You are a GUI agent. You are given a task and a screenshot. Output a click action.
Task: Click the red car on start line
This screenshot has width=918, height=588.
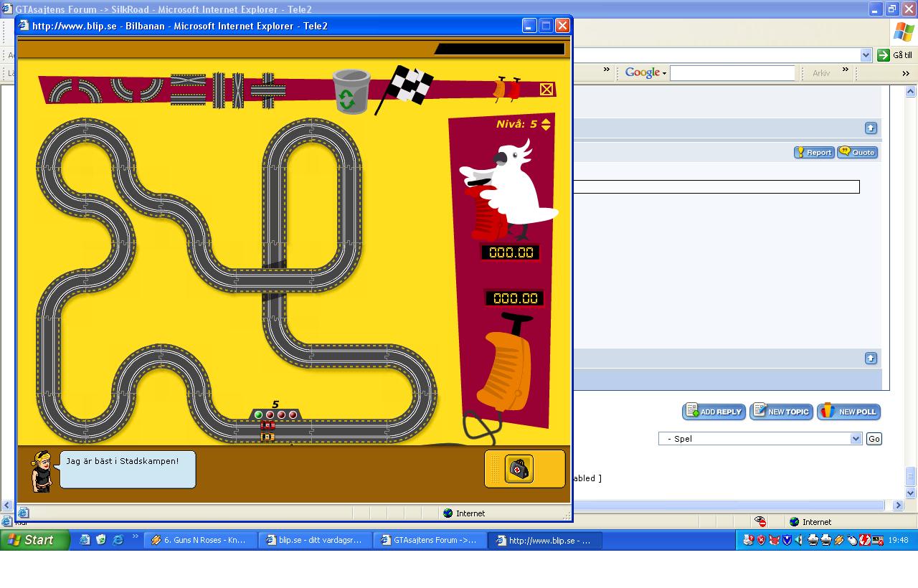268,426
